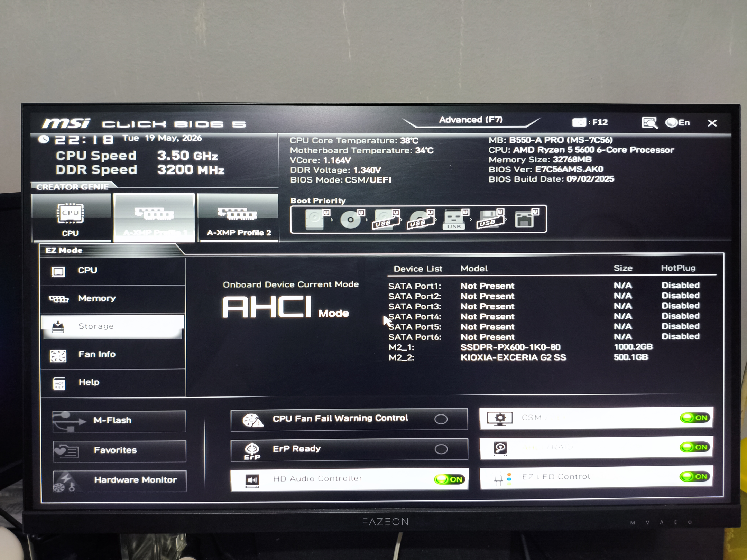Click the M-Flash USB icon
The width and height of the screenshot is (747, 560).
pos(69,421)
